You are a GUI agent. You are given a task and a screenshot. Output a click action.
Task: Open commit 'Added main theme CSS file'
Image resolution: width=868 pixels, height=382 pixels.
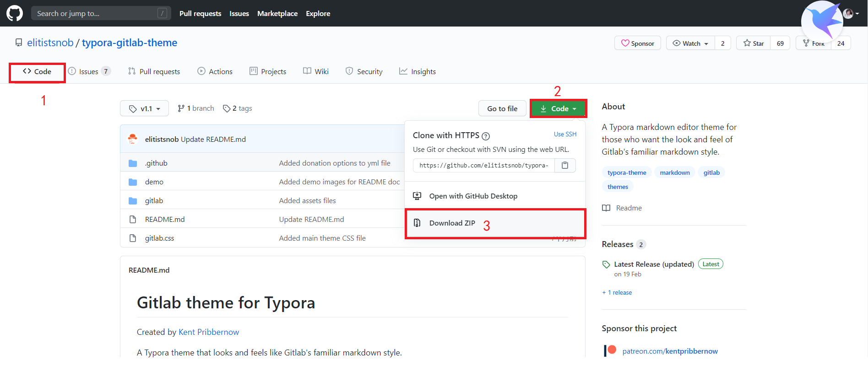click(322, 238)
